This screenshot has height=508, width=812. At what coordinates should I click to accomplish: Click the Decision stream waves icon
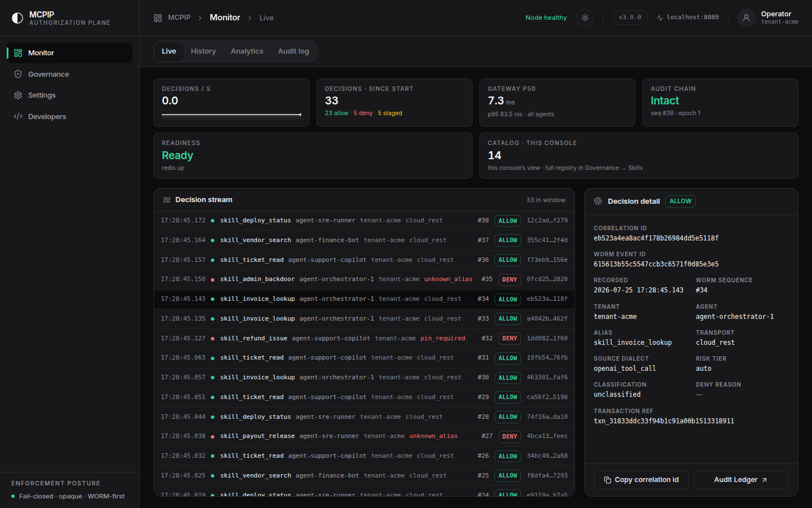(x=167, y=200)
